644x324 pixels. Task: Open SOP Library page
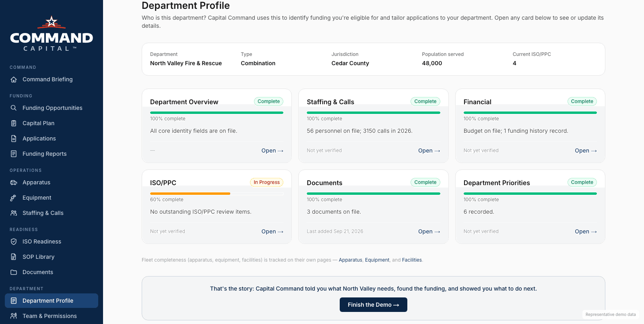coord(52,257)
